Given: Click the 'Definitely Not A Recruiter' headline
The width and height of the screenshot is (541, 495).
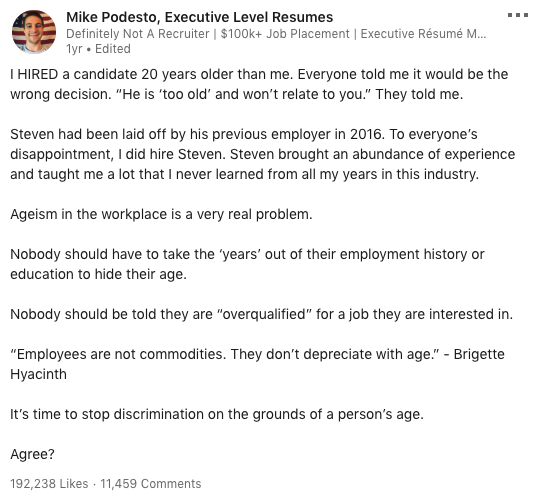Looking at the screenshot, I should [138, 34].
